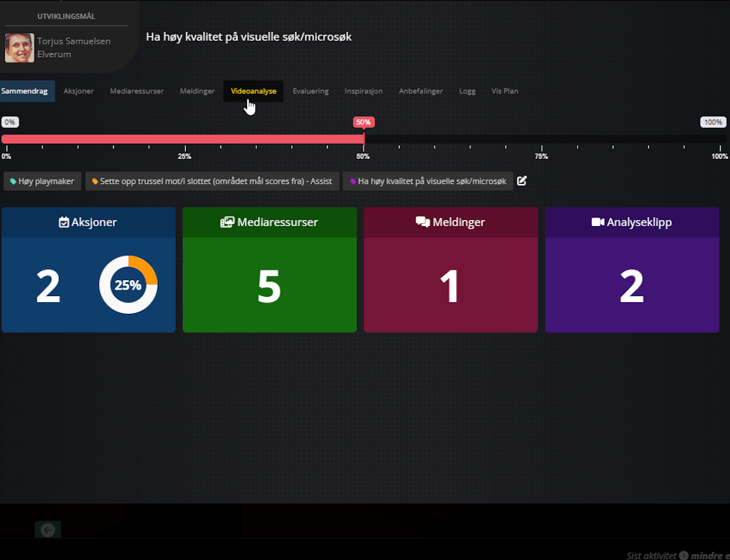The width and height of the screenshot is (730, 560).
Task: Switch to the Evaluering tab
Action: pos(311,91)
